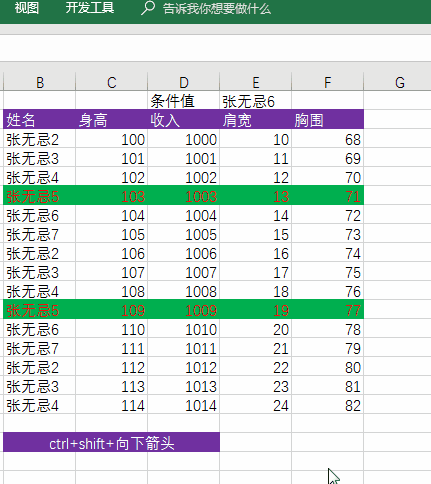Viewport: 431px width, 484px height.
Task: Select the 张无忌2 cell in row with 112
Action: [x=40, y=367]
